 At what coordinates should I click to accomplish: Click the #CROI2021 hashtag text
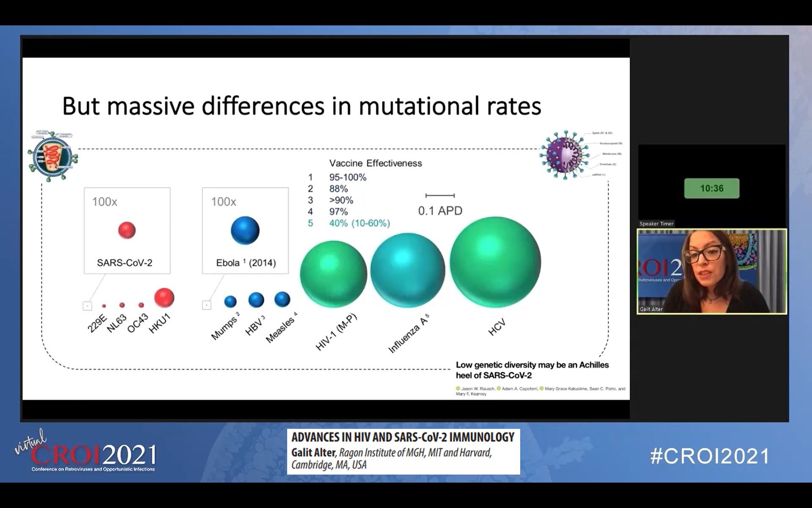coord(710,456)
